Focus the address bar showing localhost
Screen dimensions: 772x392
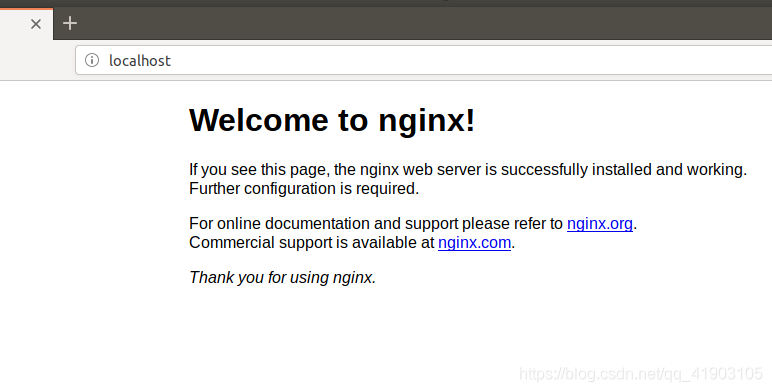click(423, 60)
